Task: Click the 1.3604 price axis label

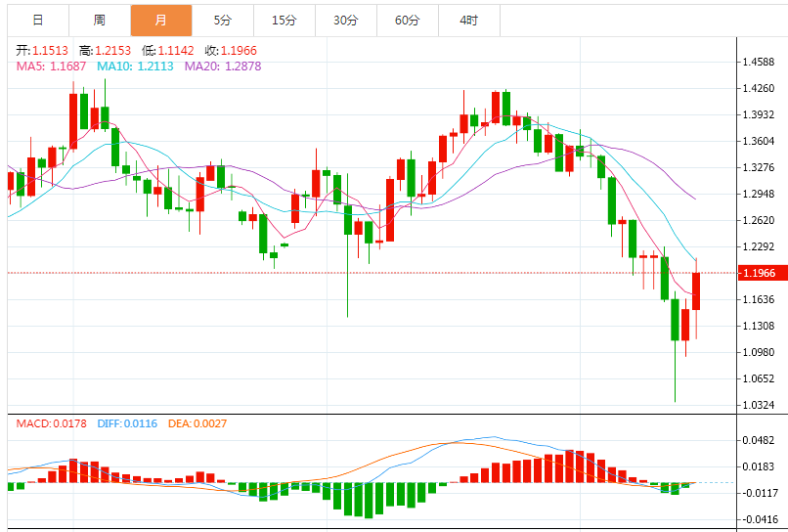Action: pos(759,141)
